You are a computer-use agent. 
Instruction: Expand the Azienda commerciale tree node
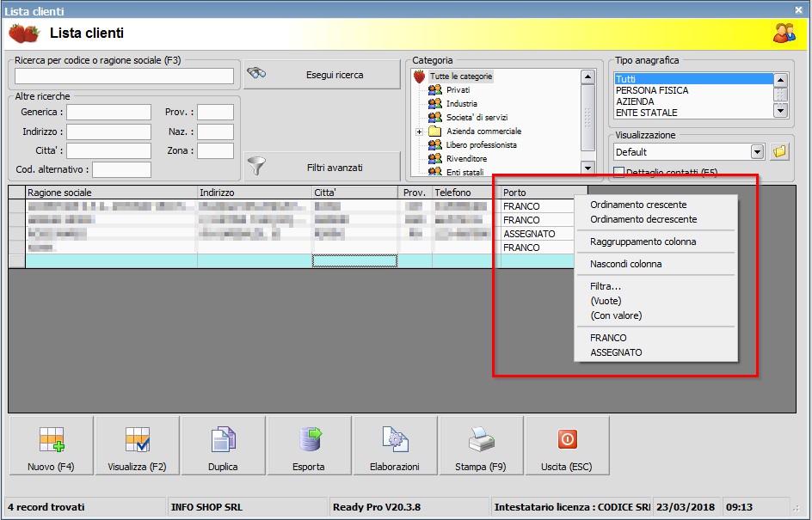[x=420, y=132]
